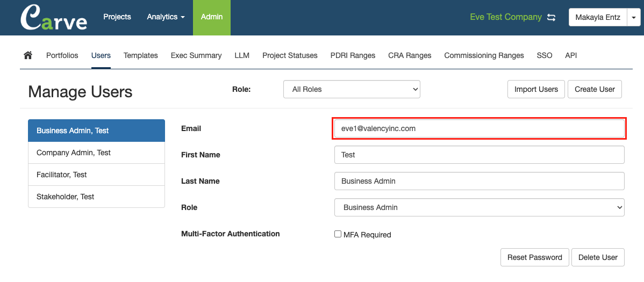Open the caret beside Makayla Entz
This screenshot has height=282, width=644.
(x=634, y=18)
